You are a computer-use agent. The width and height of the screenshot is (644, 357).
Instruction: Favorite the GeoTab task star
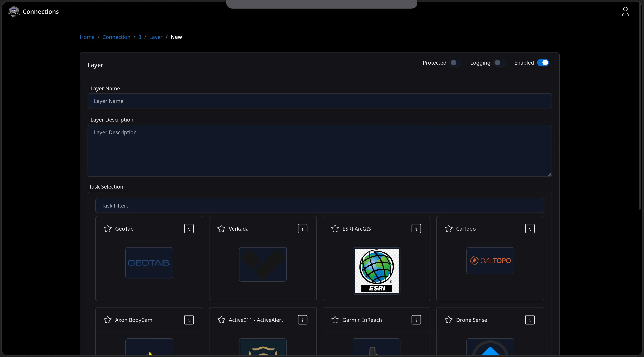coord(108,228)
